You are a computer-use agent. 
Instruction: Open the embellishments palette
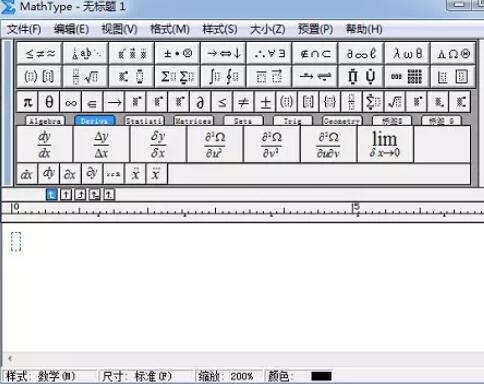(131, 53)
